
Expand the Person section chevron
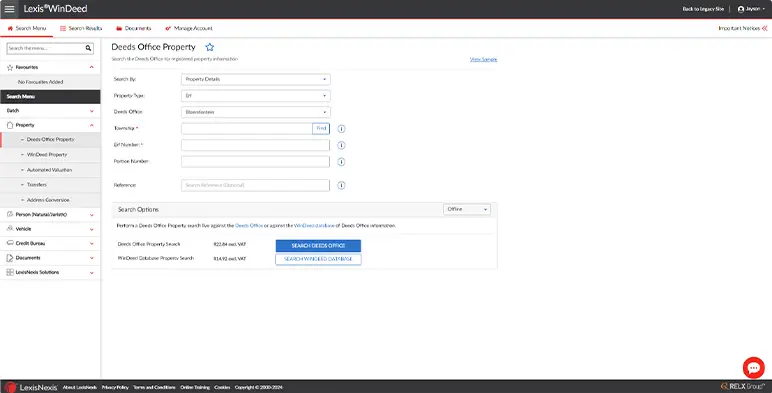click(x=92, y=215)
